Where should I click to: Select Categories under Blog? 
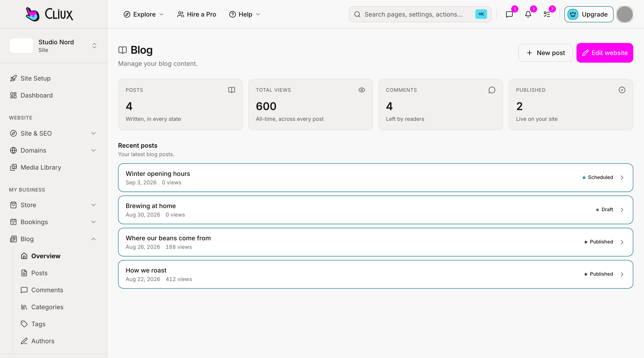pyautogui.click(x=59, y=307)
